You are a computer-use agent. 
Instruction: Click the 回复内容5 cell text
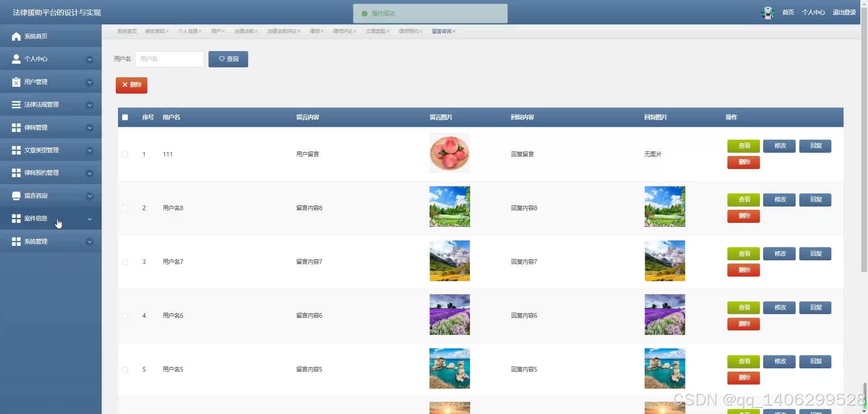(x=524, y=369)
